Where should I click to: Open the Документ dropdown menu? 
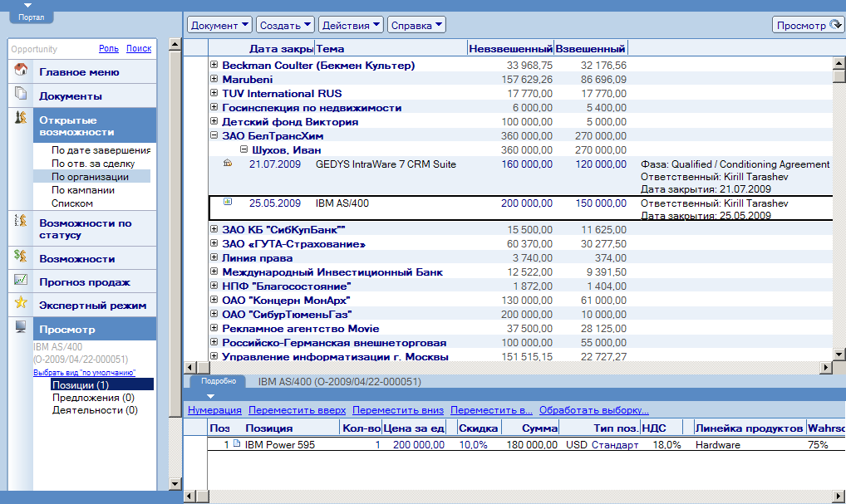[x=219, y=25]
